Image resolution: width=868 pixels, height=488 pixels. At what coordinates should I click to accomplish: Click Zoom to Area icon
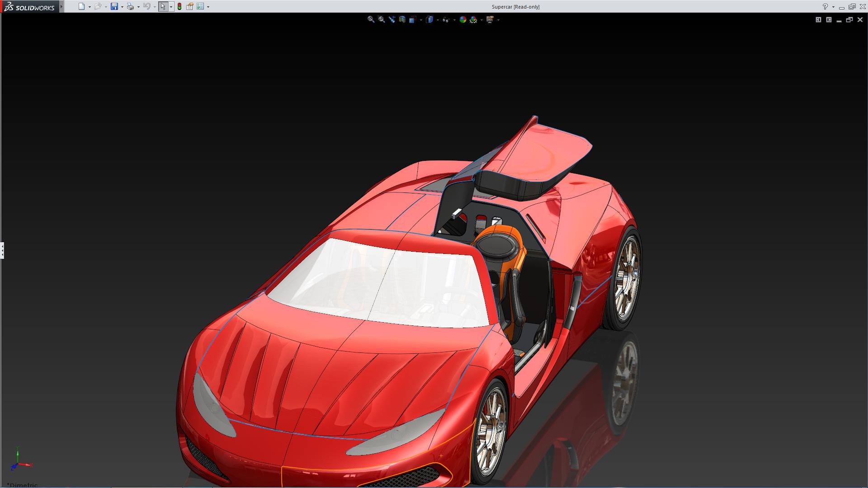click(381, 19)
